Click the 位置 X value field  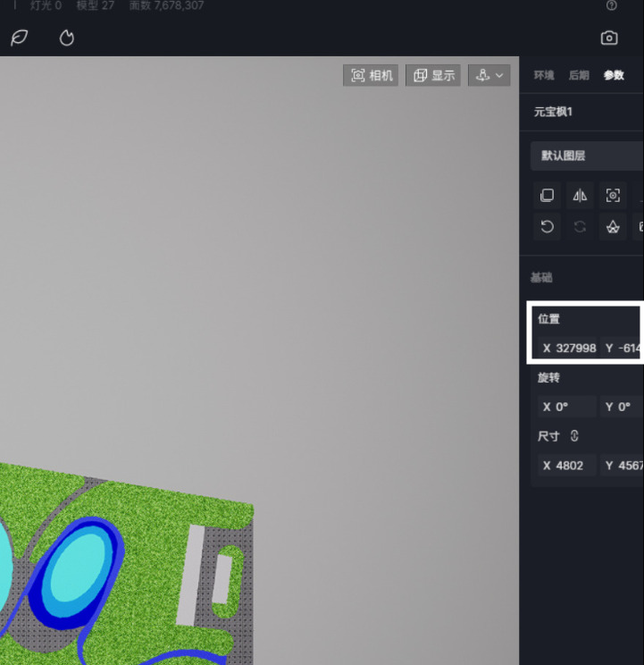click(567, 348)
